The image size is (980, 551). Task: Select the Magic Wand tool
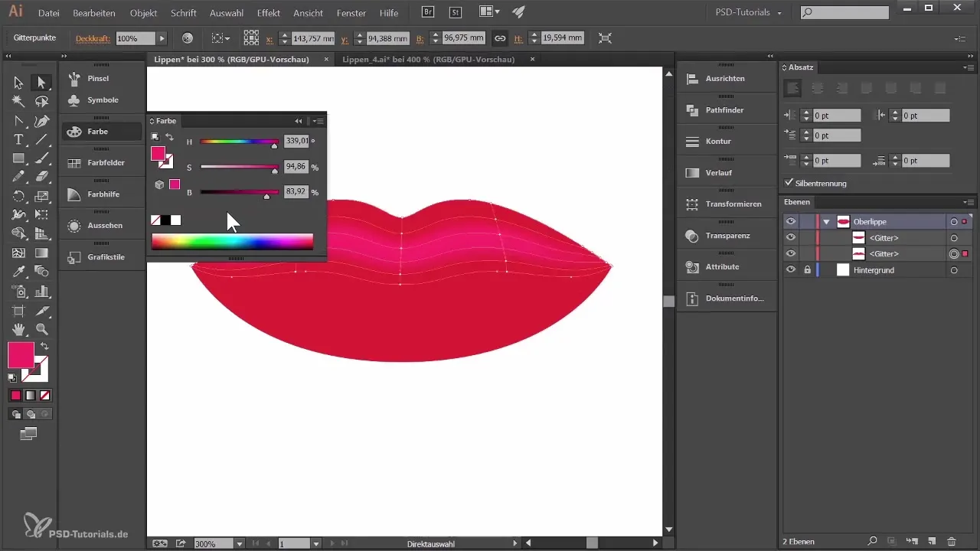click(18, 102)
